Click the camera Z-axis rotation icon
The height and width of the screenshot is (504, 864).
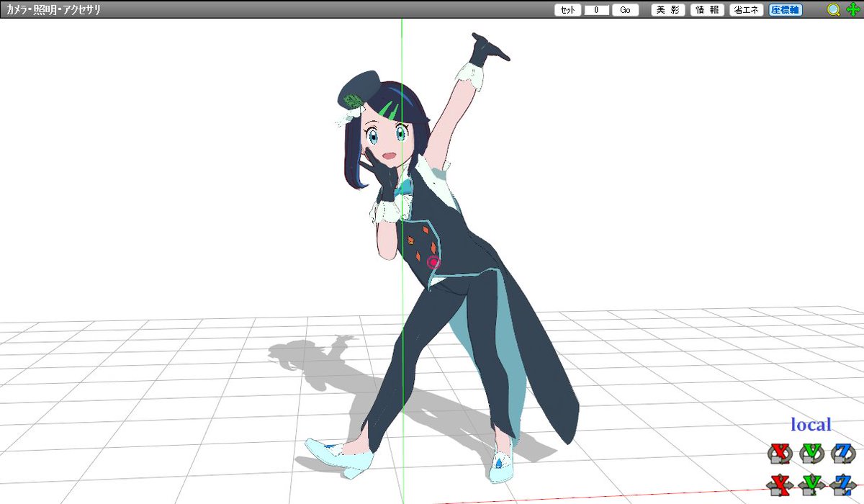point(843,454)
